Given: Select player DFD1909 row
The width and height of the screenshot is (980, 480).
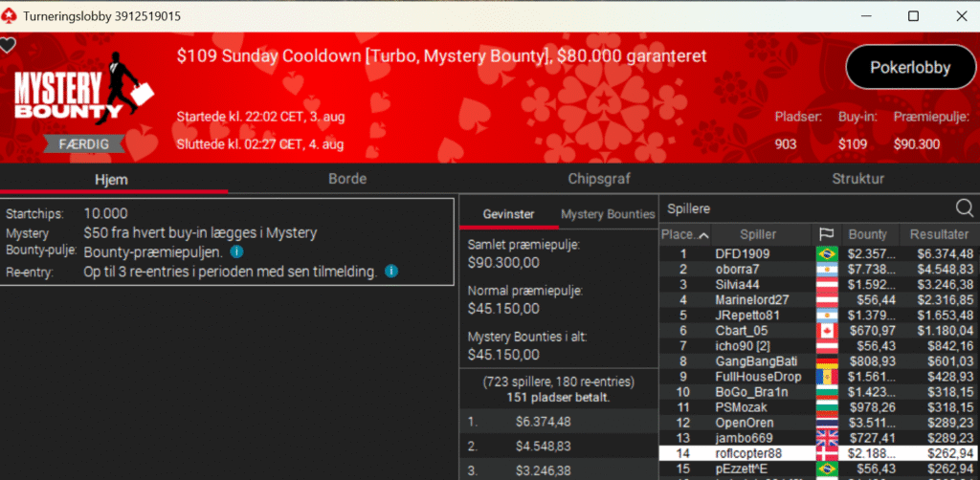Looking at the screenshot, I should pyautogui.click(x=819, y=254).
